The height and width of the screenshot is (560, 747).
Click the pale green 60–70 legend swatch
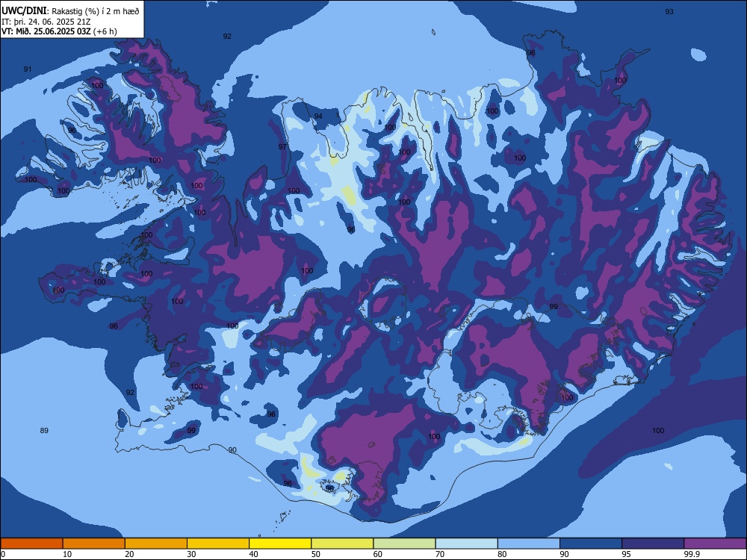pos(404,544)
